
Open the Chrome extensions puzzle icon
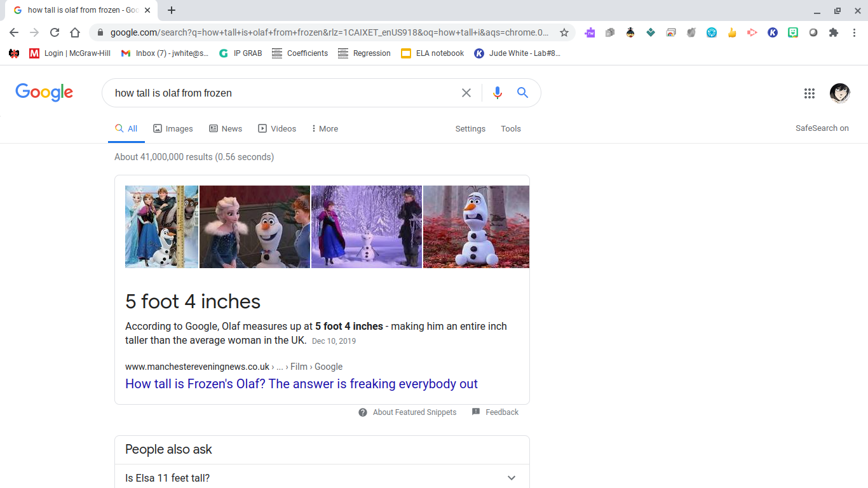834,32
